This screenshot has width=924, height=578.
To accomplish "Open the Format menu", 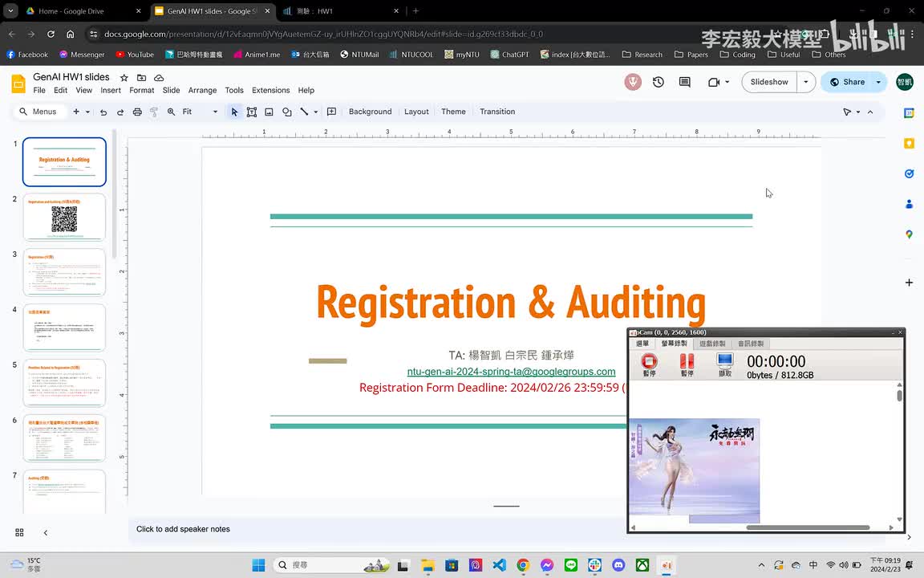I will (141, 90).
